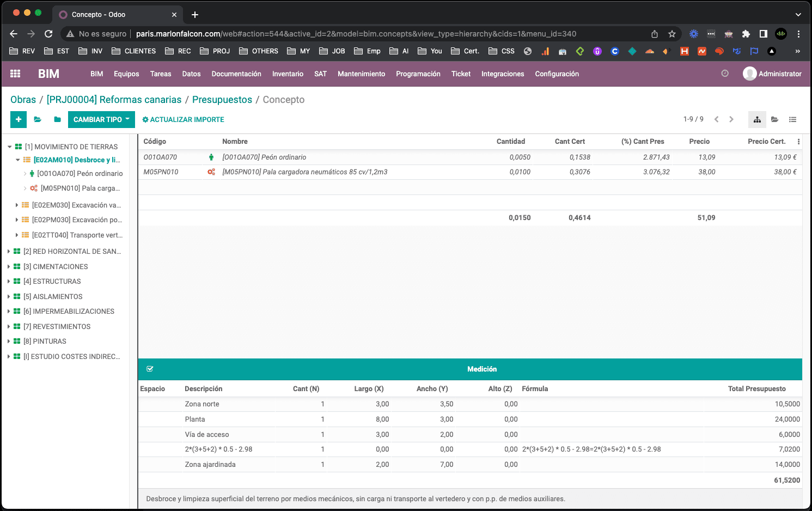Open the Mantenimiento menu

[x=361, y=74]
